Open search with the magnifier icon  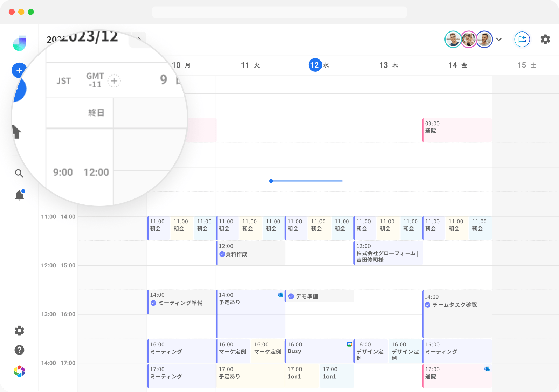point(19,174)
